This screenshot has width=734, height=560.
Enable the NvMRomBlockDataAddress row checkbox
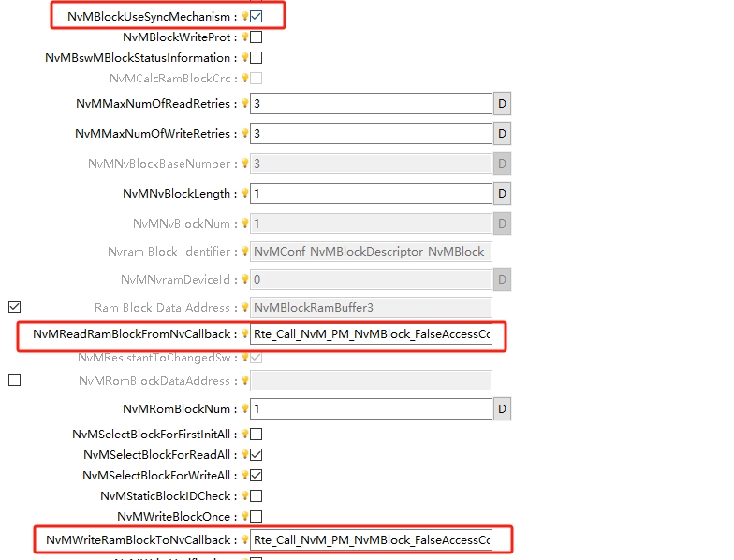pos(14,380)
